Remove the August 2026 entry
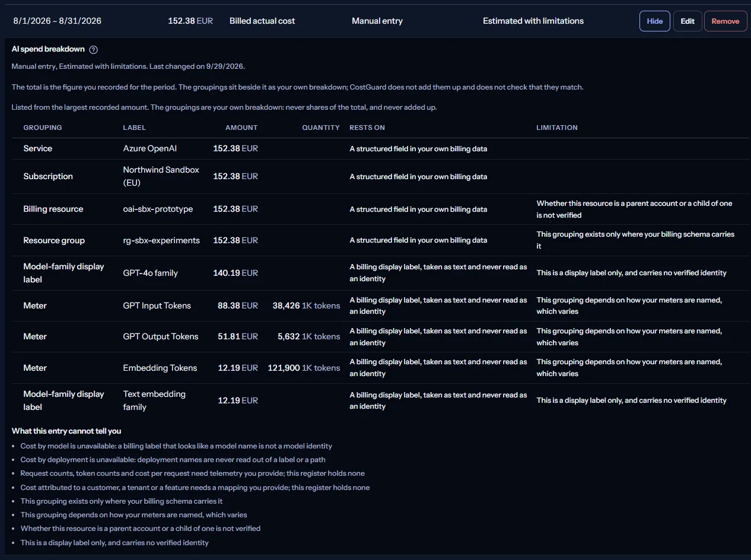Viewport: 751px width, 560px height. pyautogui.click(x=725, y=21)
